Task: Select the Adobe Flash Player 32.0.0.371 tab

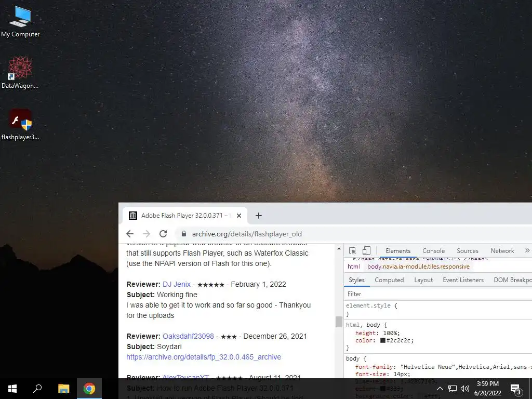Action: (x=184, y=216)
